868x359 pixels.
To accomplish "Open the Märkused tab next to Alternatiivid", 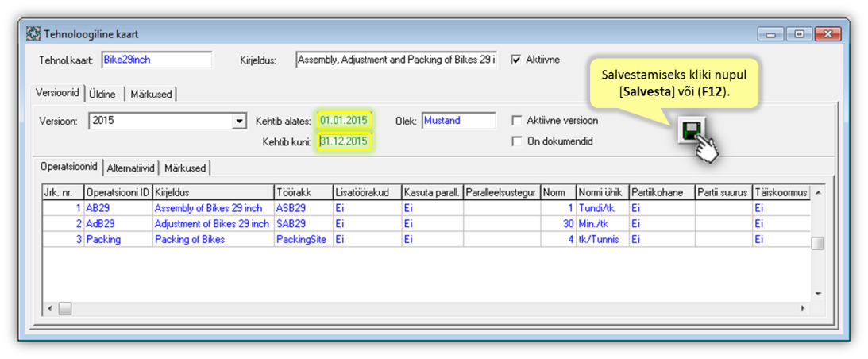I will tap(185, 168).
